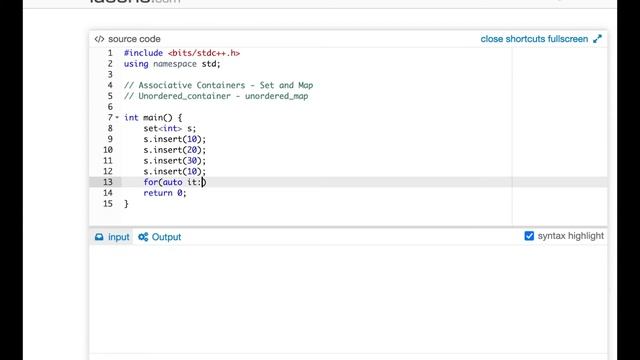The image size is (640, 360).
Task: Click the input tray icon
Action: pos(99,237)
